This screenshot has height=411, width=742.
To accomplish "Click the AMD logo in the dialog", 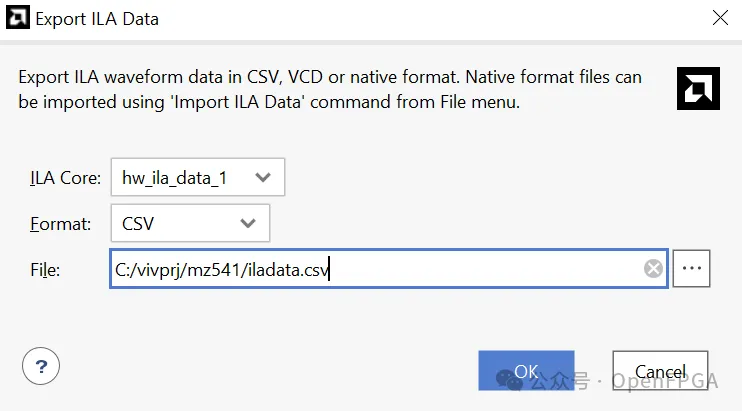I will [698, 88].
